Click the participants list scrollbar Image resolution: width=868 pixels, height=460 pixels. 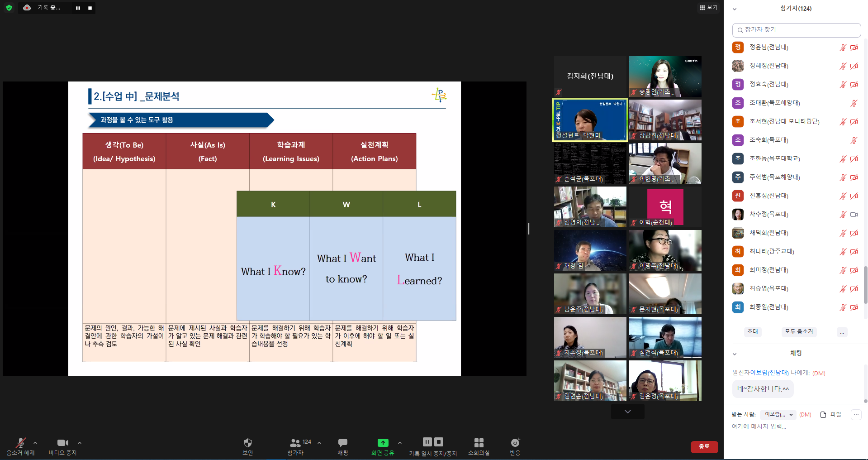(x=865, y=284)
